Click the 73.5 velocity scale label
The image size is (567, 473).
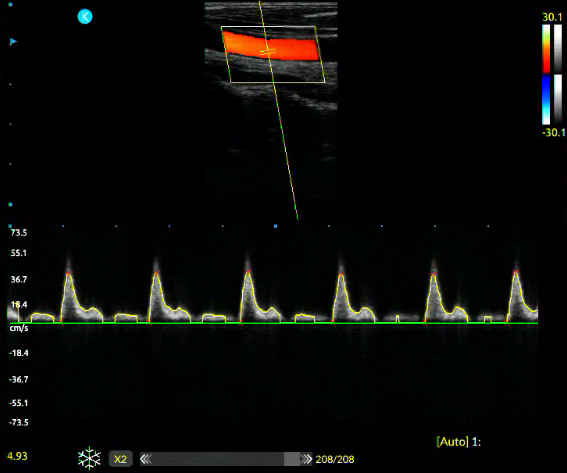[x=19, y=233]
